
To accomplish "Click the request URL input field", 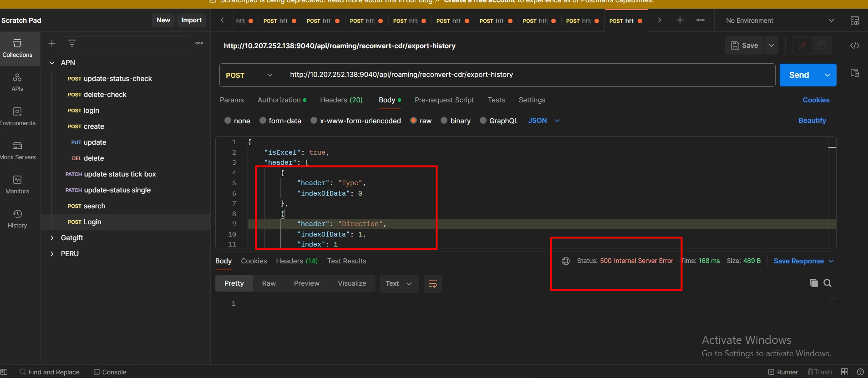I will (x=528, y=75).
